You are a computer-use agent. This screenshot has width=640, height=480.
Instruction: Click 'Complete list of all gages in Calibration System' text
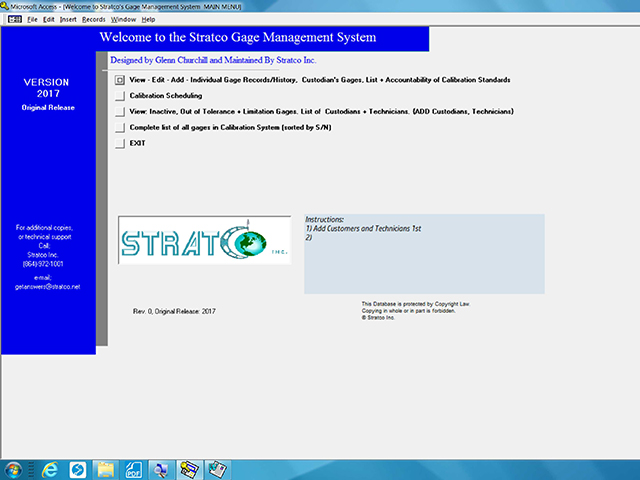[x=204, y=127]
